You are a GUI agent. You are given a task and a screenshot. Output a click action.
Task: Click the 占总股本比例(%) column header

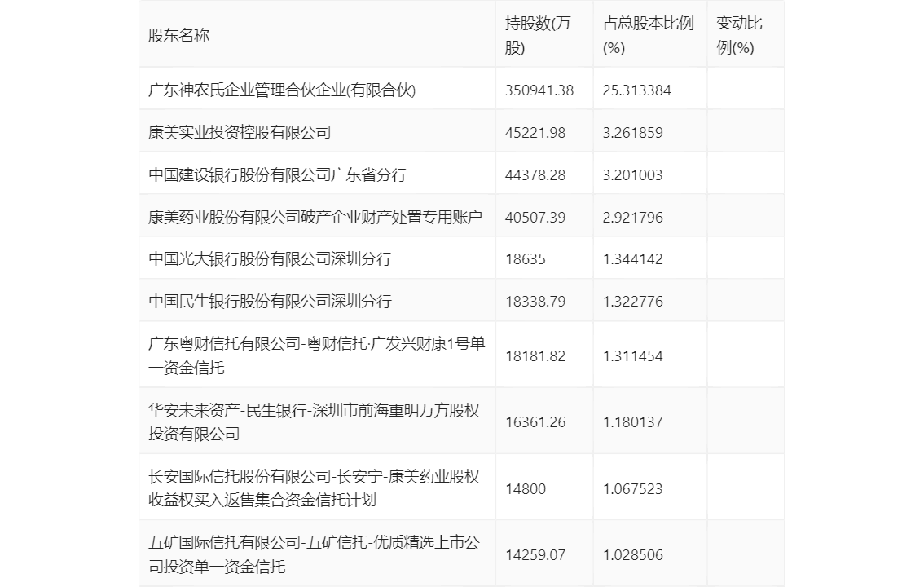click(x=649, y=35)
